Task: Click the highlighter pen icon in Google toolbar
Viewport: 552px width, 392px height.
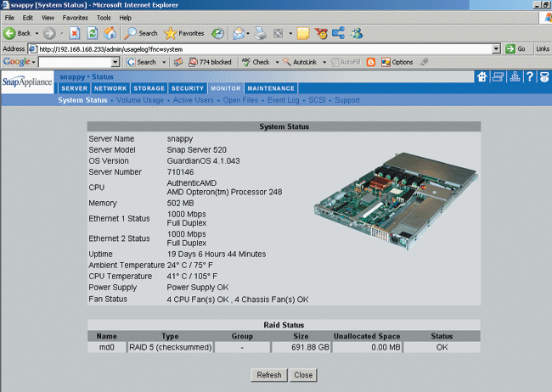Action: [425, 62]
